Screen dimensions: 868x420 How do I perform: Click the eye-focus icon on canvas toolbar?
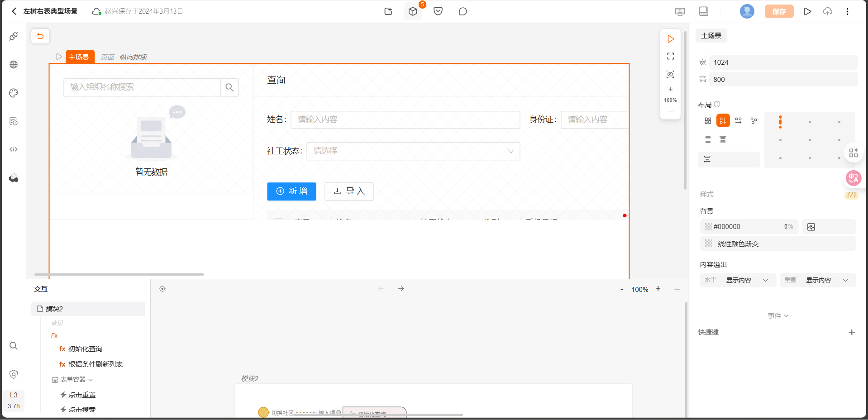(x=671, y=74)
